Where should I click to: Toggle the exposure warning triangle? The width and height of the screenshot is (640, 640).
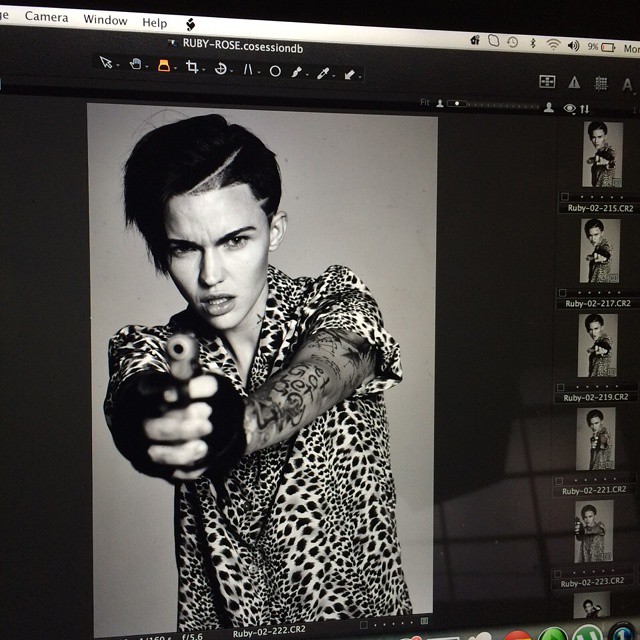point(574,82)
